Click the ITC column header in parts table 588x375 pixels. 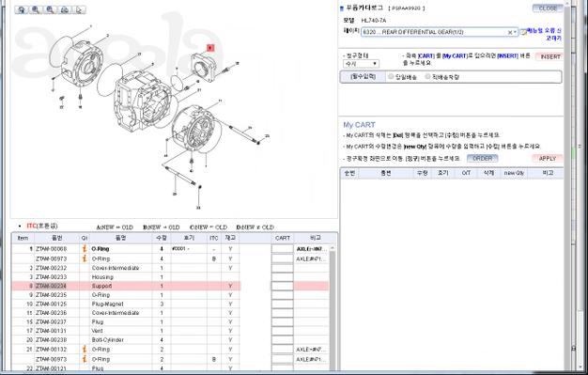click(214, 238)
